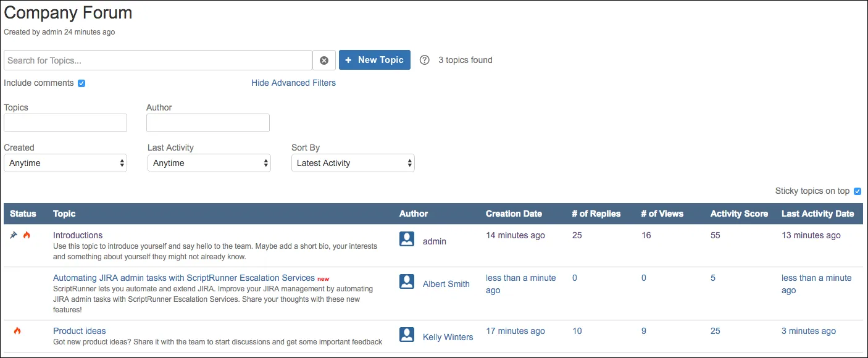Click the Kelly Winters avatar icon

[407, 335]
